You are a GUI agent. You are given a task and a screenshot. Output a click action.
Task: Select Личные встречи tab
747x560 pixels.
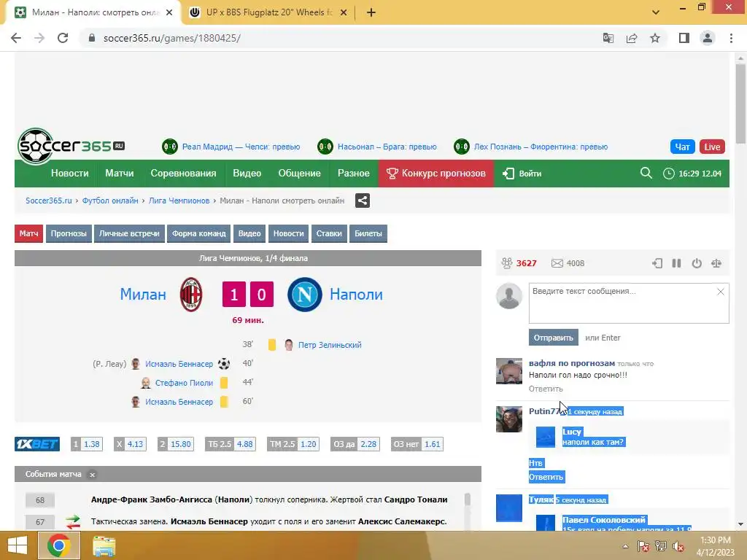pos(129,233)
